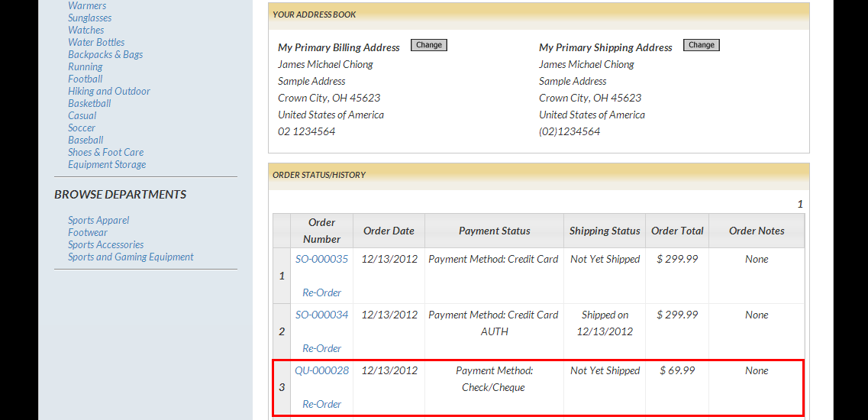This screenshot has height=420, width=868.
Task: Go to Sports Accessories department
Action: pos(105,244)
